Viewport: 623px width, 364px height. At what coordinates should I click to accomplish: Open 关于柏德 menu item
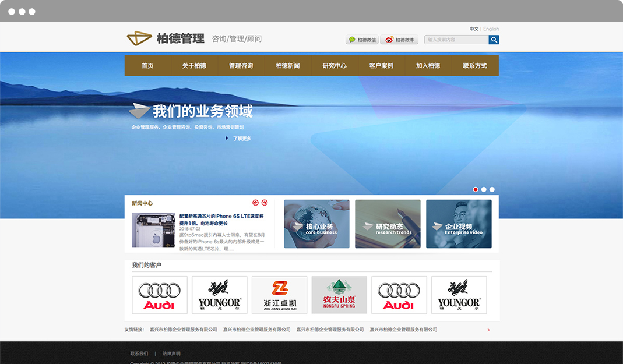[x=194, y=65]
